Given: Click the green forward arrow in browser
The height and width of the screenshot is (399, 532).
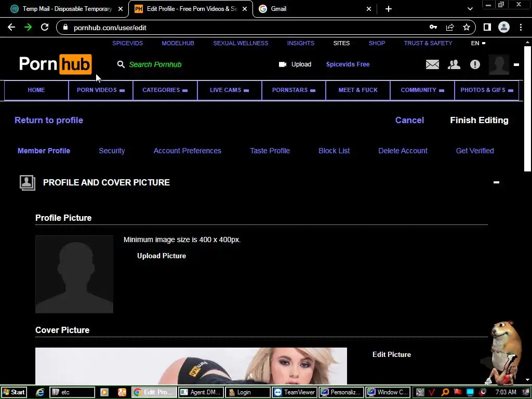Looking at the screenshot, I should click(28, 28).
